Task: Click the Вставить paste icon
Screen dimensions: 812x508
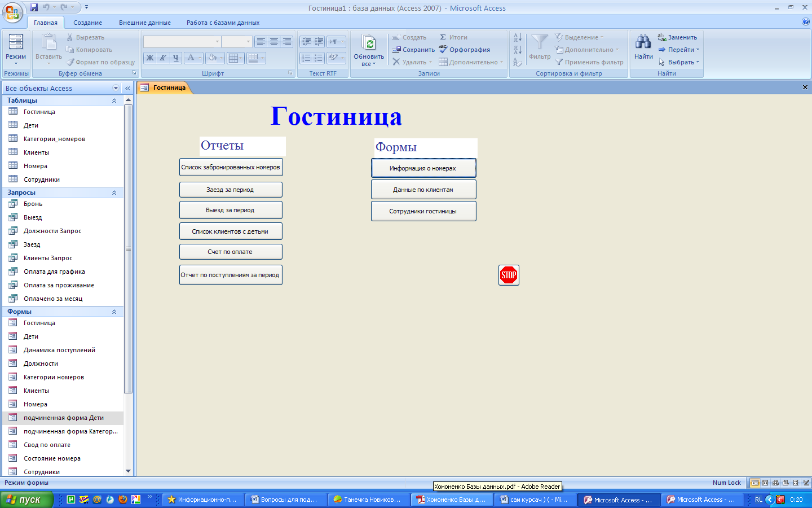Action: 48,43
